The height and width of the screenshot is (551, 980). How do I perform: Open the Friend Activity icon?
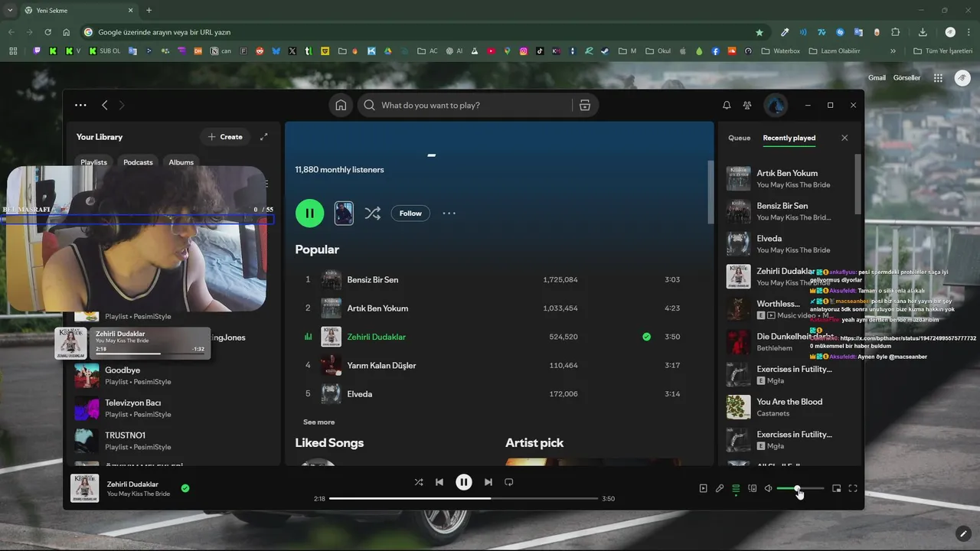(747, 106)
